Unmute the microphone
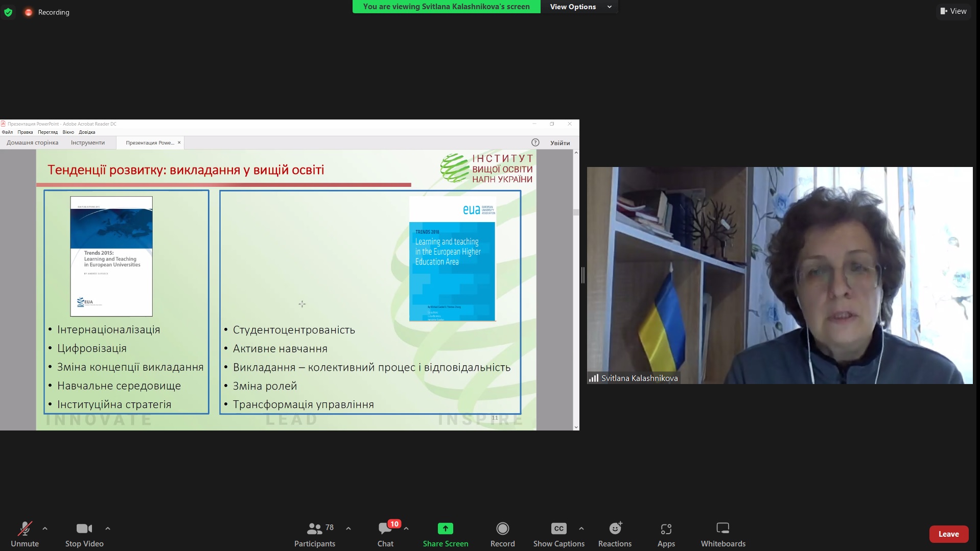The height and width of the screenshot is (551, 980). pos(25,534)
